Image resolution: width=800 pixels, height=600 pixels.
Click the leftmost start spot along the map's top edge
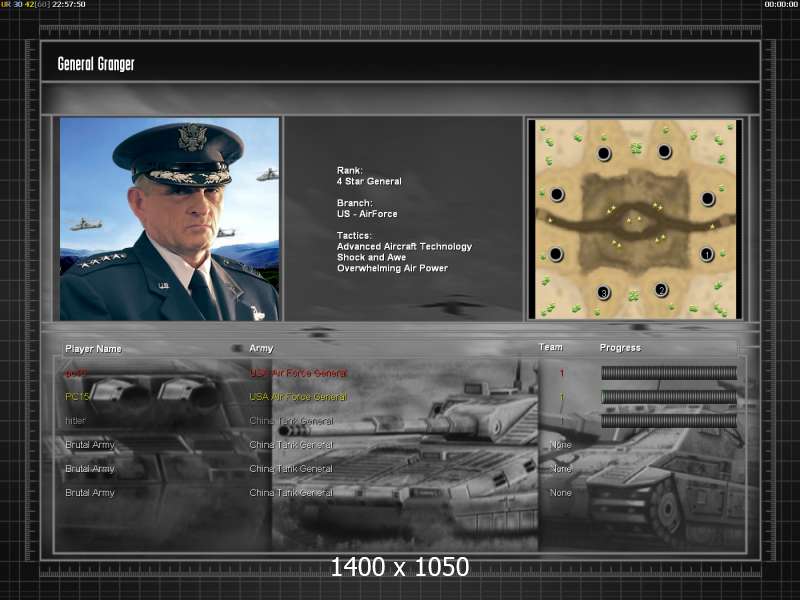pos(603,153)
